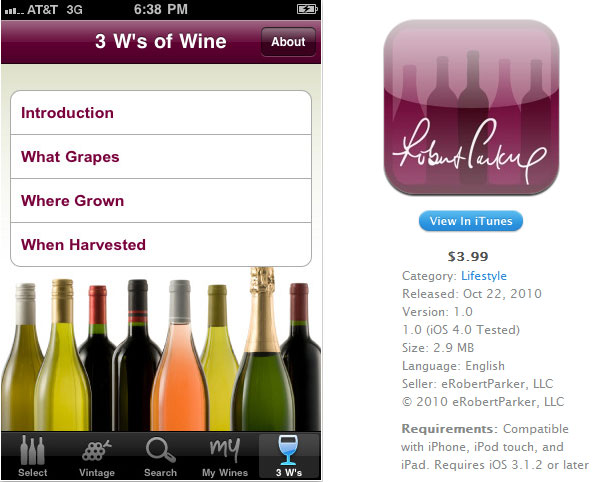Open the Search magnifier tab
This screenshot has width=600, height=482.
coord(160,456)
